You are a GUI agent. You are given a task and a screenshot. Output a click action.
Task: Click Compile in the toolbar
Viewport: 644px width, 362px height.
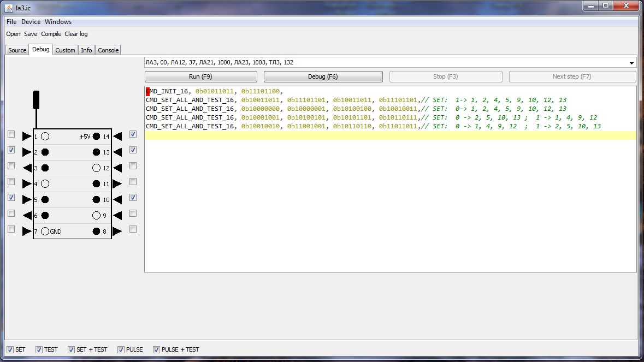[x=51, y=34]
